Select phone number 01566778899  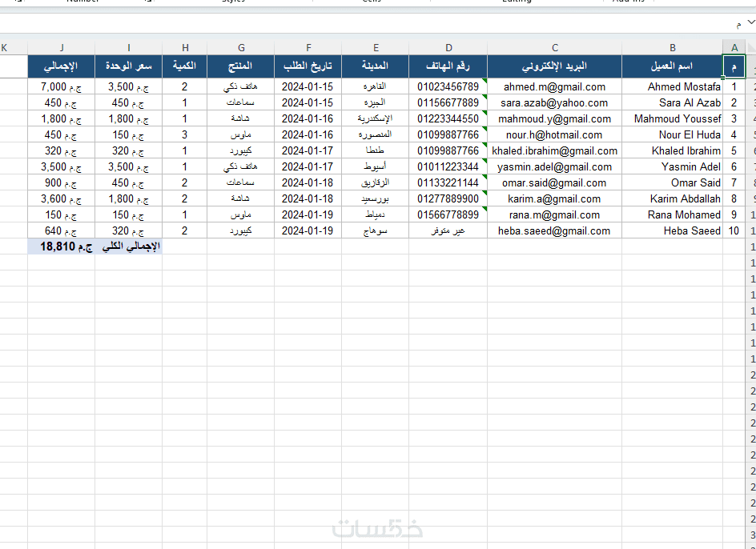pyautogui.click(x=448, y=214)
